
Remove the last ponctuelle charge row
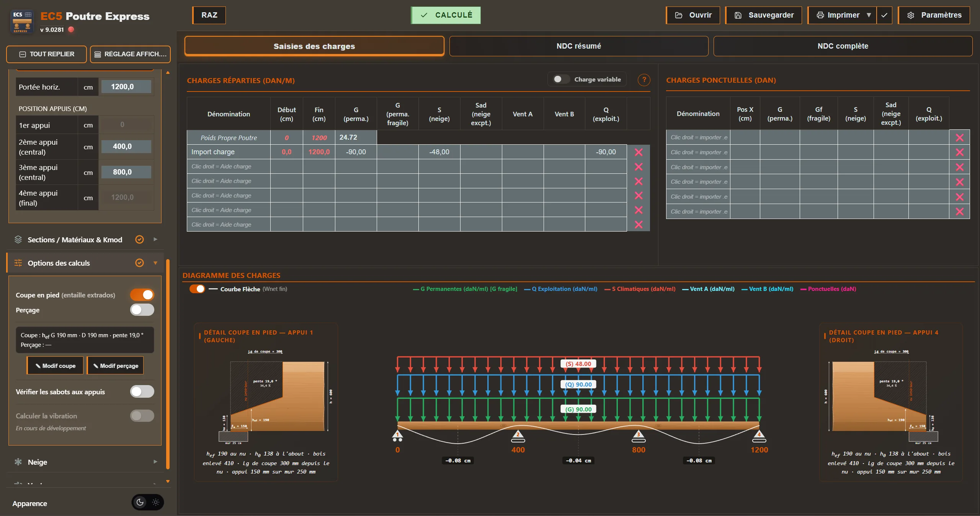[x=959, y=212]
